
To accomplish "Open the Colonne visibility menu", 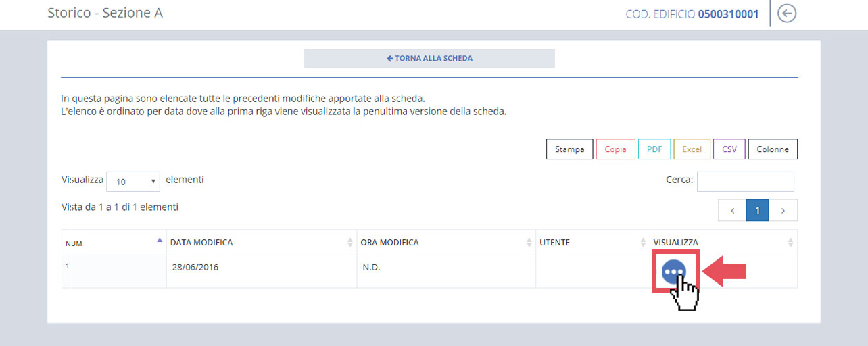I will click(x=773, y=149).
